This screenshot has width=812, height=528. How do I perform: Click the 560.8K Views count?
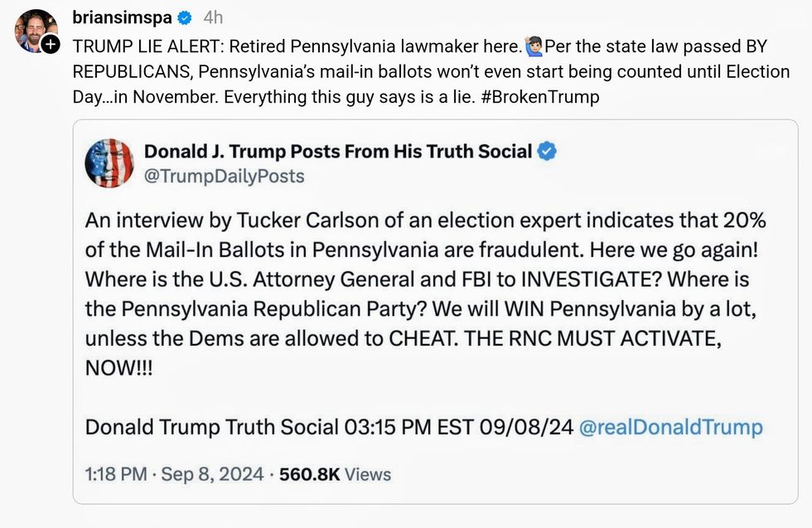coord(335,475)
